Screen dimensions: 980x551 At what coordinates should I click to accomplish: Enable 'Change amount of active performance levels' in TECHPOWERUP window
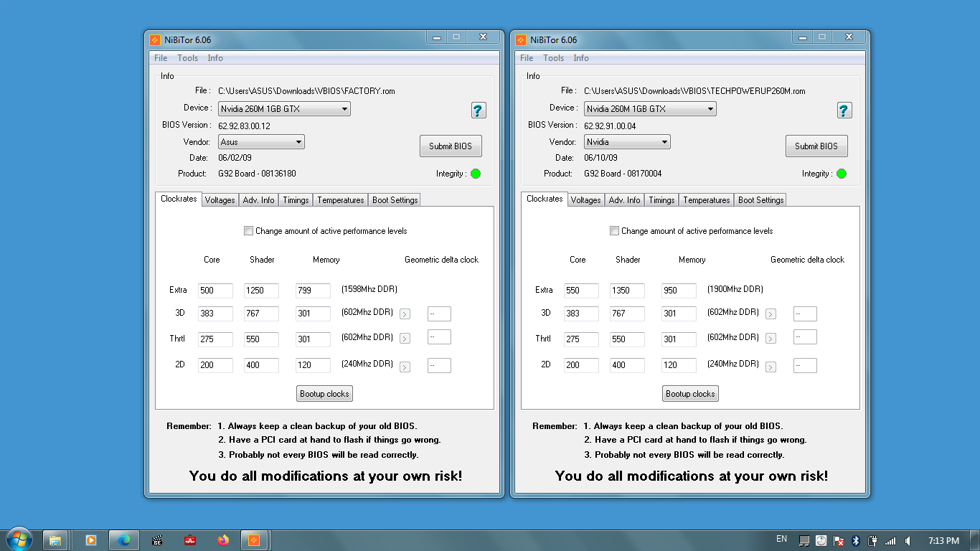coord(614,231)
